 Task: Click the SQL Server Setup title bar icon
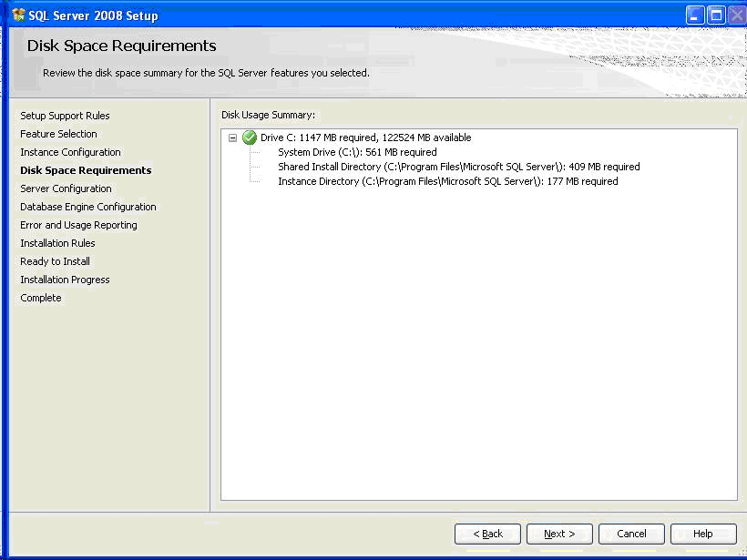(x=18, y=15)
